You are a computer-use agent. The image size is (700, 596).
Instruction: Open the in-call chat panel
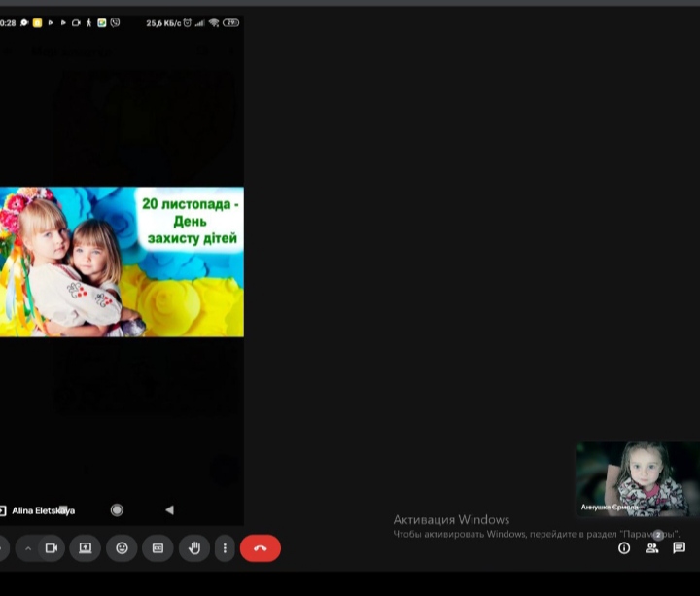(x=679, y=548)
